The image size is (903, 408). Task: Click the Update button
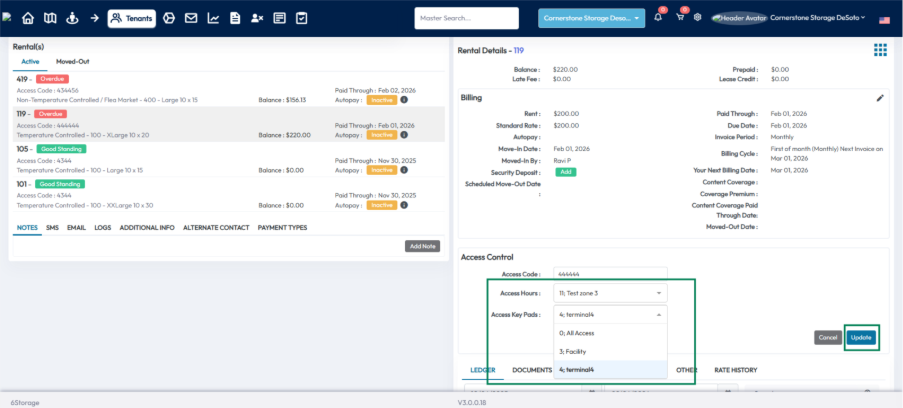point(861,338)
